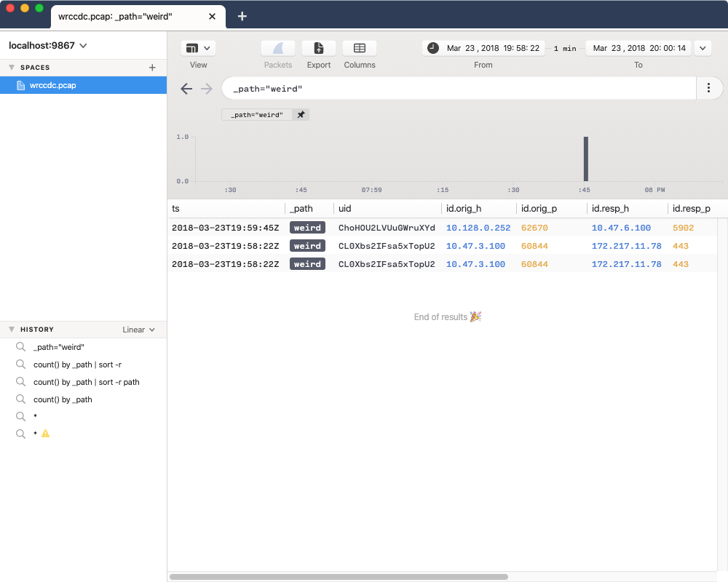Open the three-dot menu next to search input
The image size is (728, 582).
[x=708, y=87]
